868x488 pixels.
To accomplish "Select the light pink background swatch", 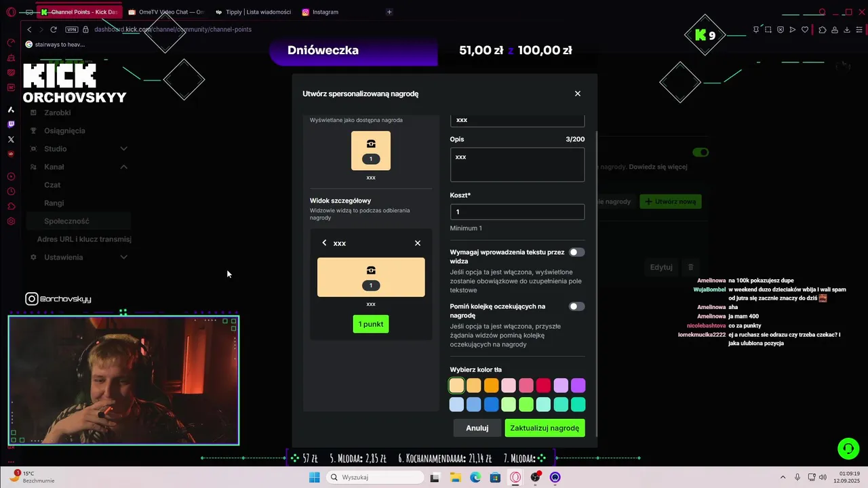I will [x=509, y=386].
